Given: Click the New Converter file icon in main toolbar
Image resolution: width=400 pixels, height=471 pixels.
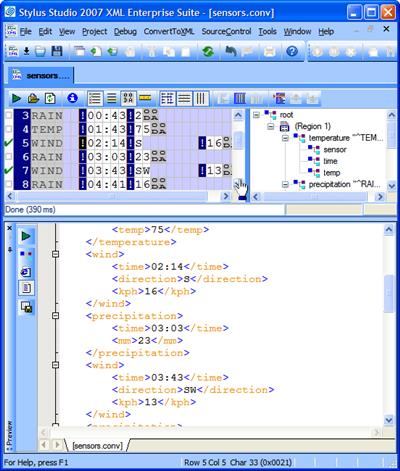Looking at the screenshot, I should pos(13,51).
